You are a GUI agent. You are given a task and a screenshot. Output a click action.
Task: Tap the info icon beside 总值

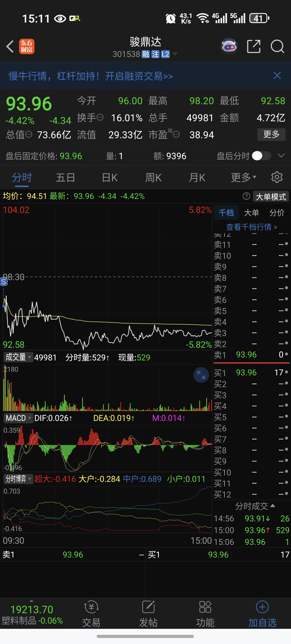[x=29, y=135]
